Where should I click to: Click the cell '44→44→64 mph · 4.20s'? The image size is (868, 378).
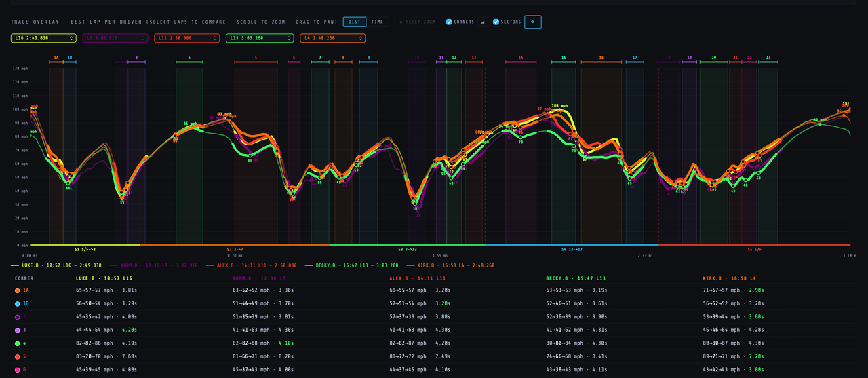[107, 330]
